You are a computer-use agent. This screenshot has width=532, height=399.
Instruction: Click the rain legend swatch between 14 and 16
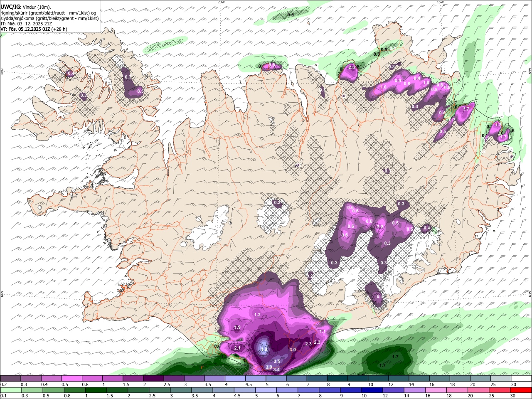click(414, 390)
